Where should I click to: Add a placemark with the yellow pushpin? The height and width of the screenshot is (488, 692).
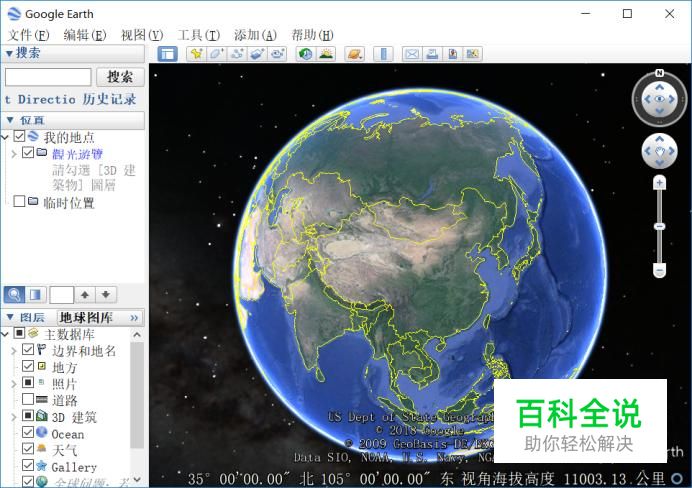coord(196,54)
